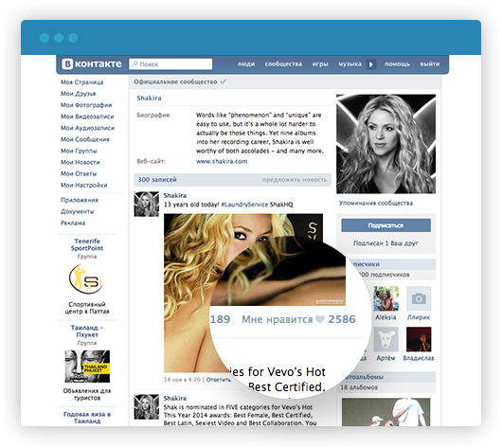
Task: Click the #LaundryService hashtag
Action: (244, 205)
